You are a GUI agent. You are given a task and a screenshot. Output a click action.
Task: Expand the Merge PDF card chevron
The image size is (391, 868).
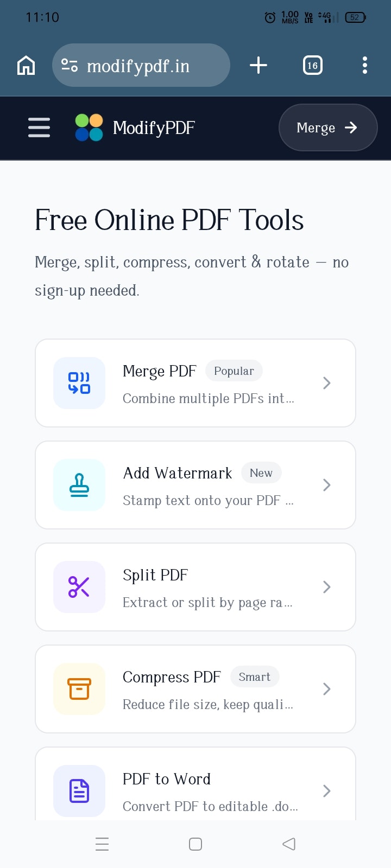pyautogui.click(x=326, y=382)
